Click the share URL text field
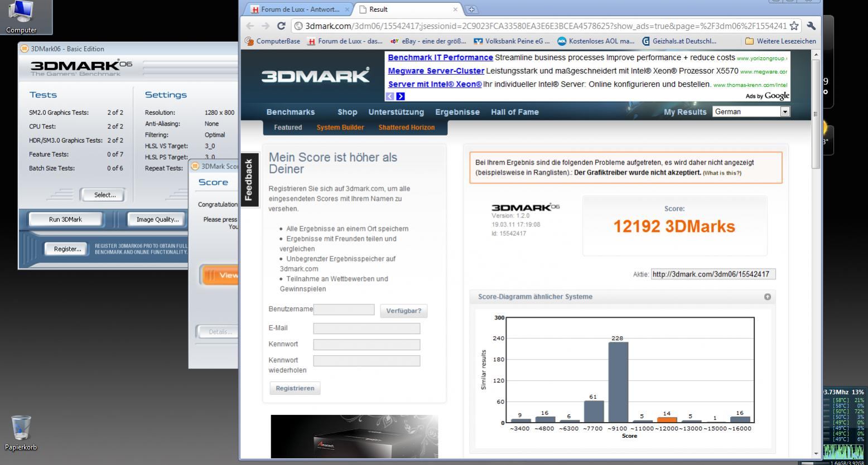This screenshot has height=465, width=868. tap(713, 274)
